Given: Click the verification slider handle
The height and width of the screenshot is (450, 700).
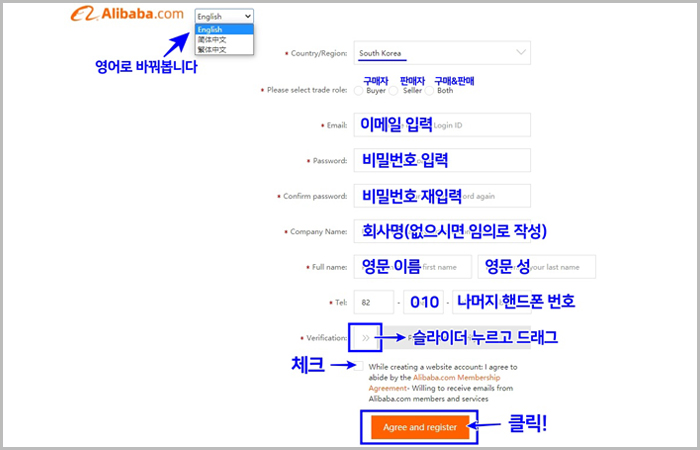Looking at the screenshot, I should pos(366,338).
